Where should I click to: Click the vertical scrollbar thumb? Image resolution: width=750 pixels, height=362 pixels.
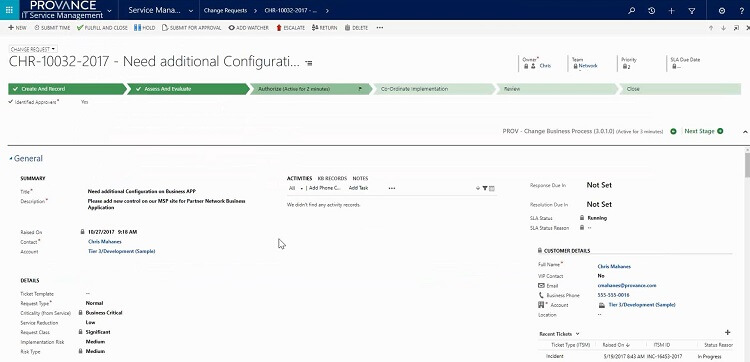(747, 165)
